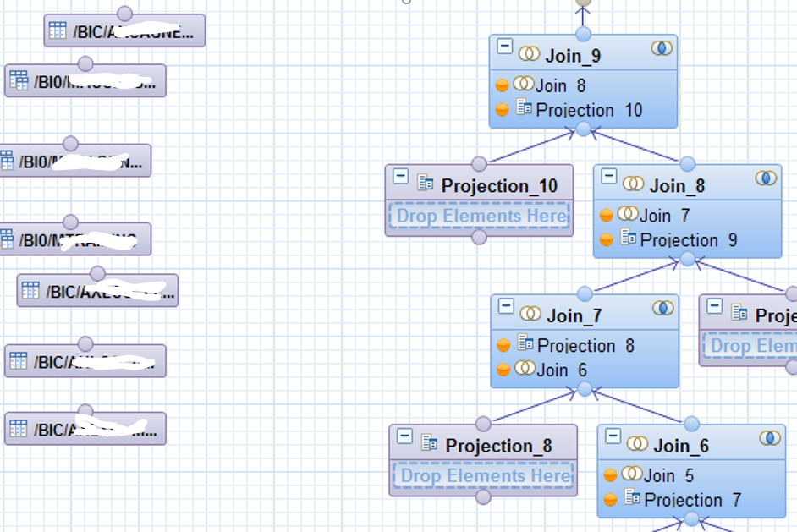Screen dimensions: 797x532
Task: Collapse the Join_8 node
Action: [x=608, y=176]
